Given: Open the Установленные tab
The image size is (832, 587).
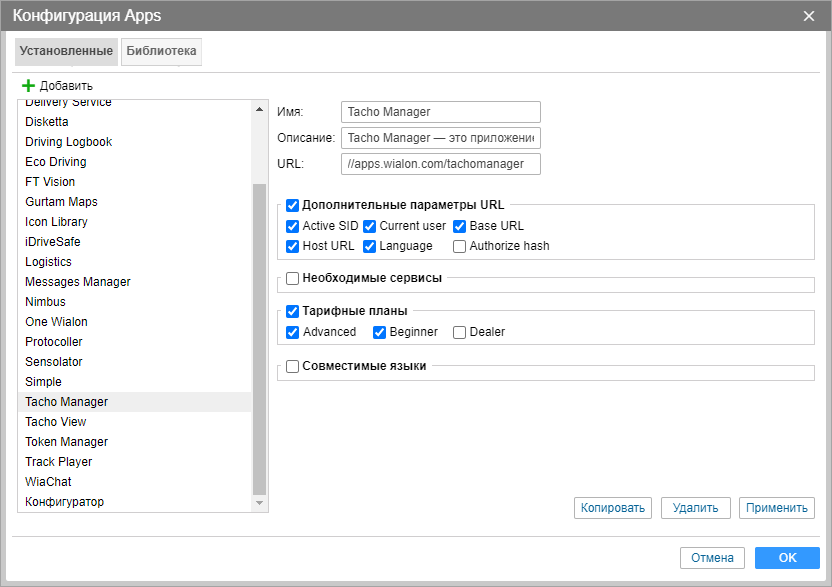Looking at the screenshot, I should coord(66,51).
